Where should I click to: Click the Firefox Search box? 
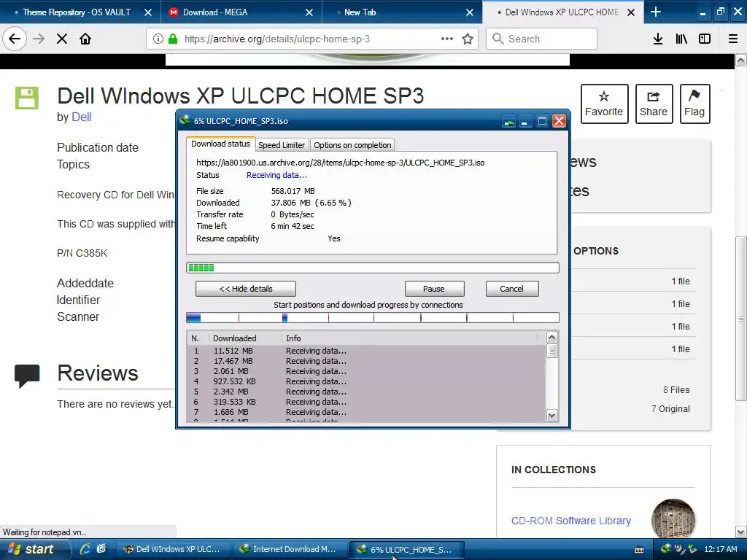click(541, 39)
